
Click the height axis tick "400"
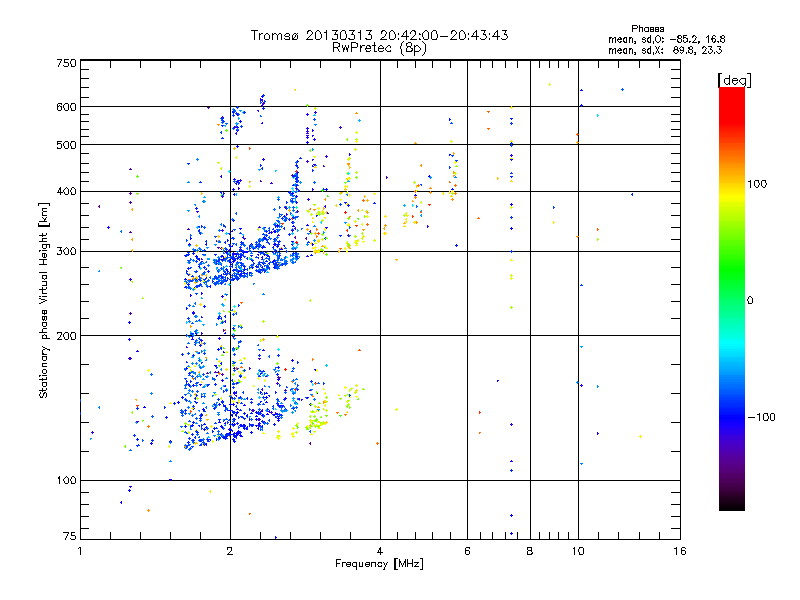[x=66, y=192]
